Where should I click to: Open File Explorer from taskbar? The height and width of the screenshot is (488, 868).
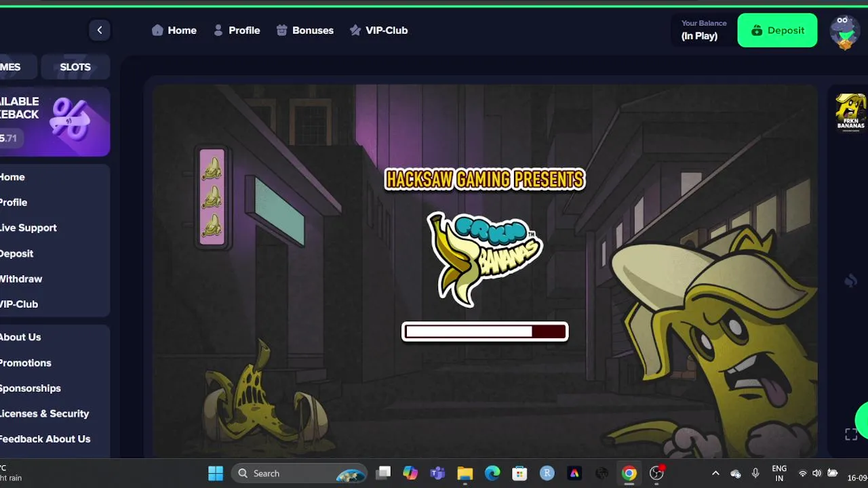click(465, 473)
